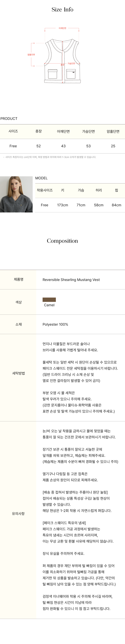The image size is (125, 644).
Task: Select the Camel color swatch
Action: (x=49, y=300)
